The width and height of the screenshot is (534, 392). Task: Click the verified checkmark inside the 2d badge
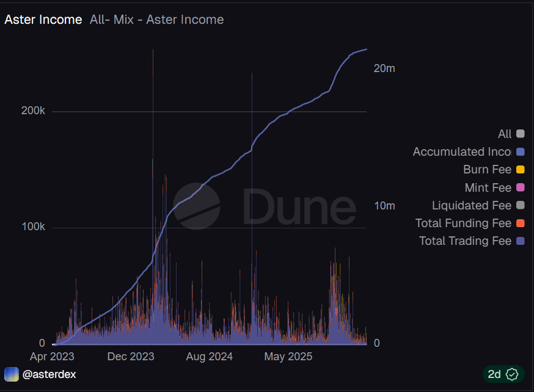tap(512, 374)
